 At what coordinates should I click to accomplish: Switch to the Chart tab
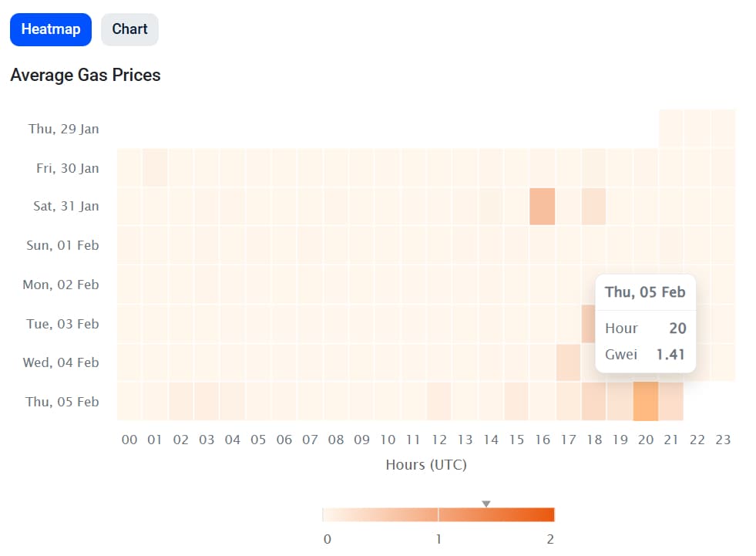pos(129,29)
